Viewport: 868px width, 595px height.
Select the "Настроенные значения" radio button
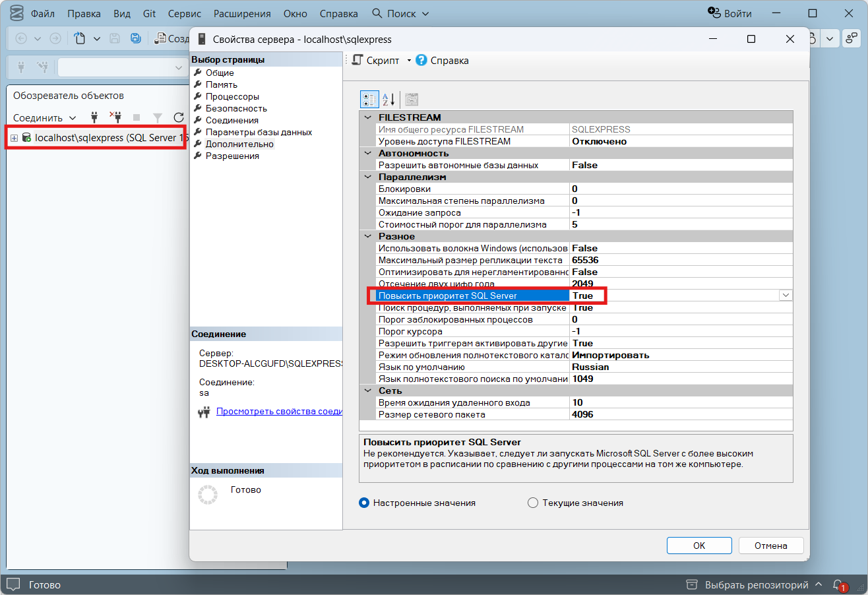364,503
